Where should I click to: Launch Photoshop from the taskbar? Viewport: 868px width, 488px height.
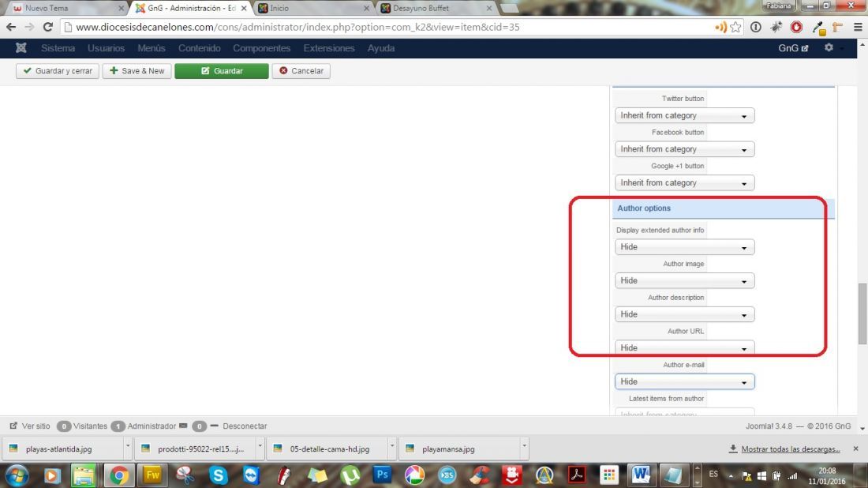coord(382,475)
